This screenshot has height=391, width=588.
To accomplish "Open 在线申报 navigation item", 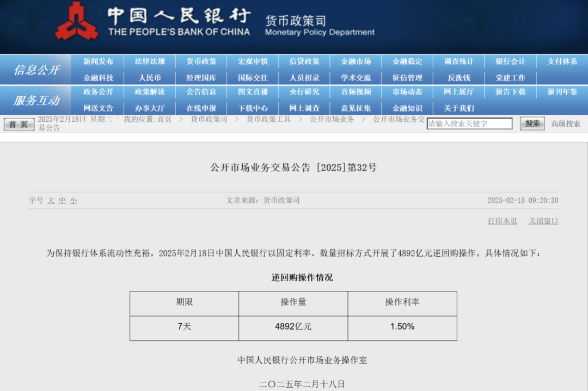I will [x=201, y=108].
